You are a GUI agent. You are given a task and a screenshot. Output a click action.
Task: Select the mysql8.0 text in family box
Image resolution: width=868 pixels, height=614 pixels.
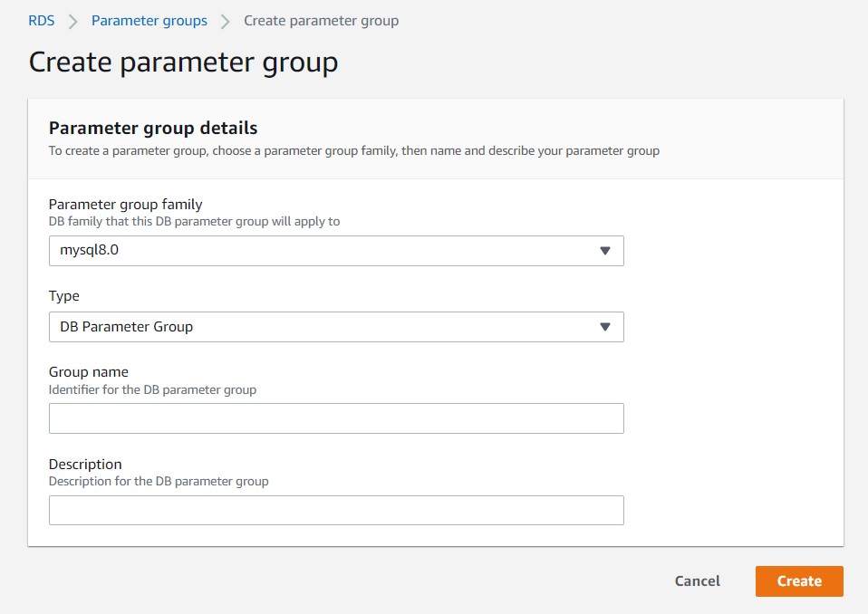[88, 251]
